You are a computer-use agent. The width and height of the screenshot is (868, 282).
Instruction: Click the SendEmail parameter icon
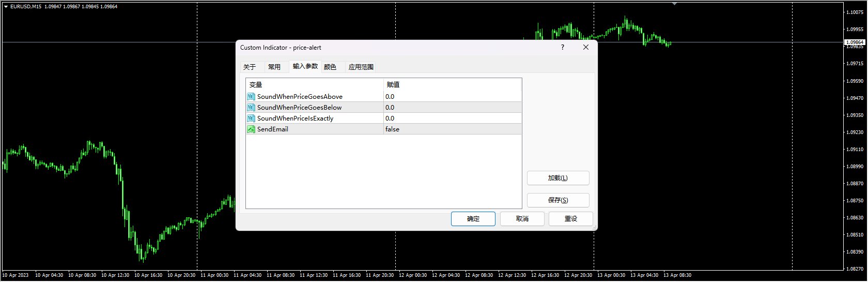(x=251, y=129)
